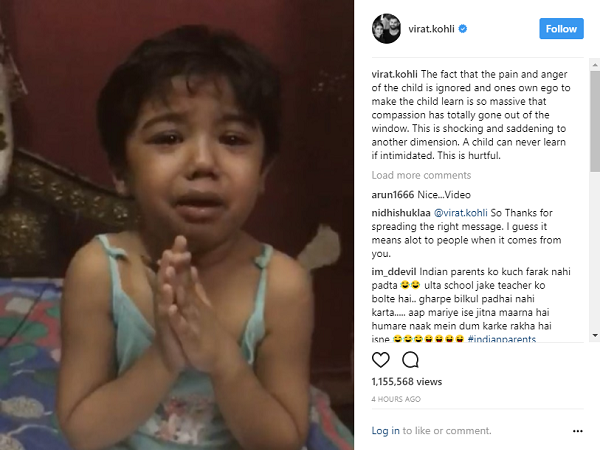Viewport: 600px width, 450px height.
Task: Open the virat.kohli profile picture
Action: [x=386, y=29]
